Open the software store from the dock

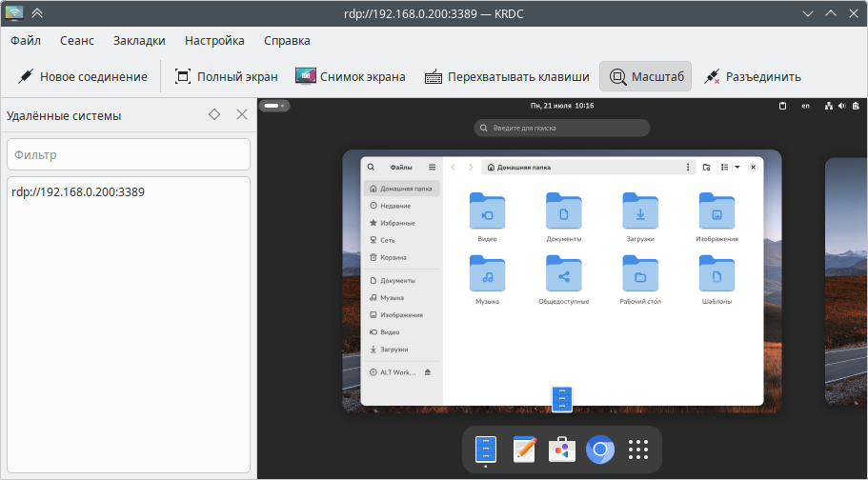[562, 450]
